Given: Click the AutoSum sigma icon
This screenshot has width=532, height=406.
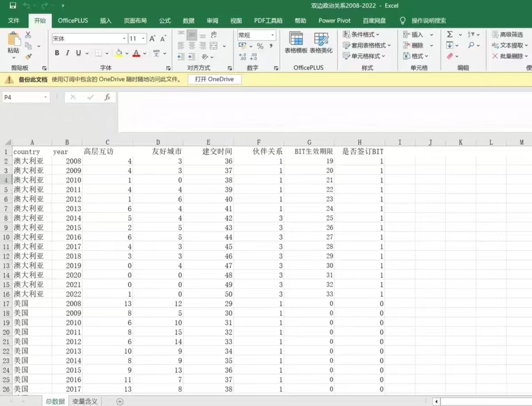Looking at the screenshot, I should point(449,34).
